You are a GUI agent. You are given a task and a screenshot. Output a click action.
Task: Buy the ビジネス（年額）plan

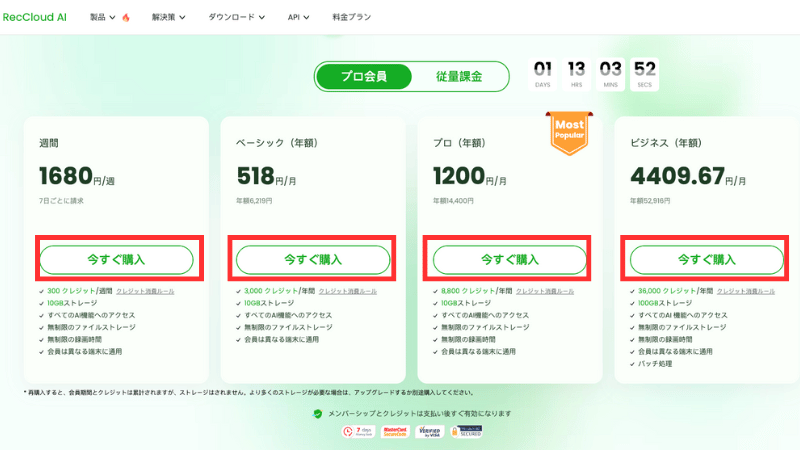pos(707,260)
